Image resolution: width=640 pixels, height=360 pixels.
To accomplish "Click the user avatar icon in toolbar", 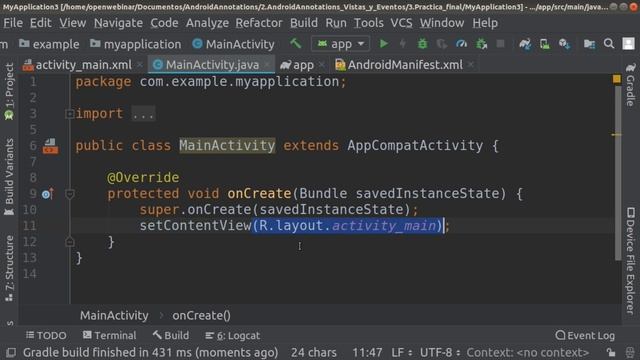I will click(x=629, y=44).
